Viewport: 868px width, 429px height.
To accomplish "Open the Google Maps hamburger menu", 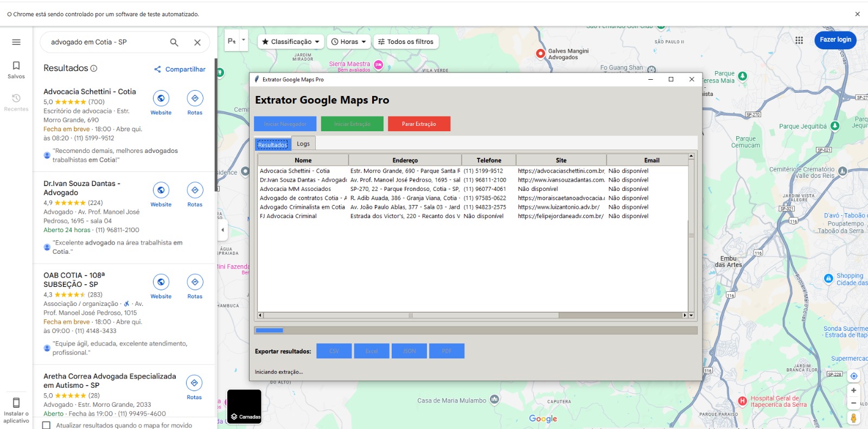I will [16, 42].
